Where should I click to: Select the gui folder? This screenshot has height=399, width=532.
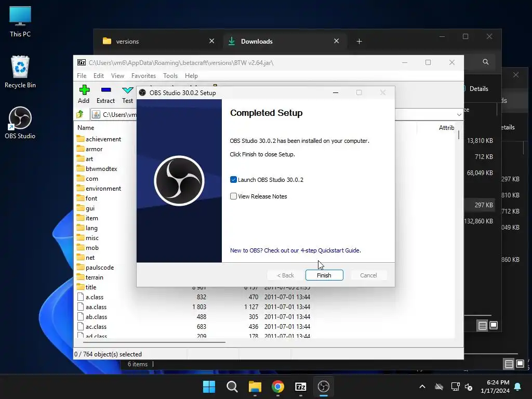[x=86, y=208]
